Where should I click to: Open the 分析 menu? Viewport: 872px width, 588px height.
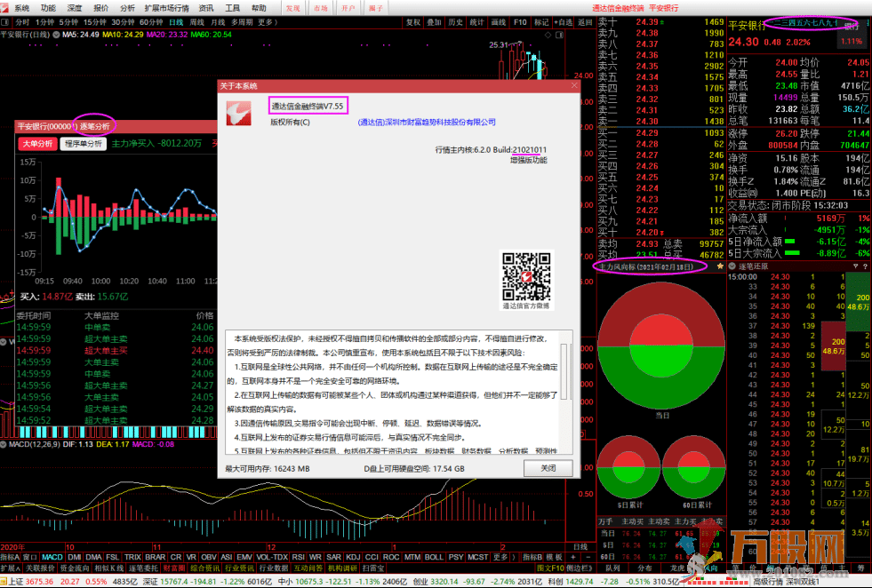click(x=127, y=8)
